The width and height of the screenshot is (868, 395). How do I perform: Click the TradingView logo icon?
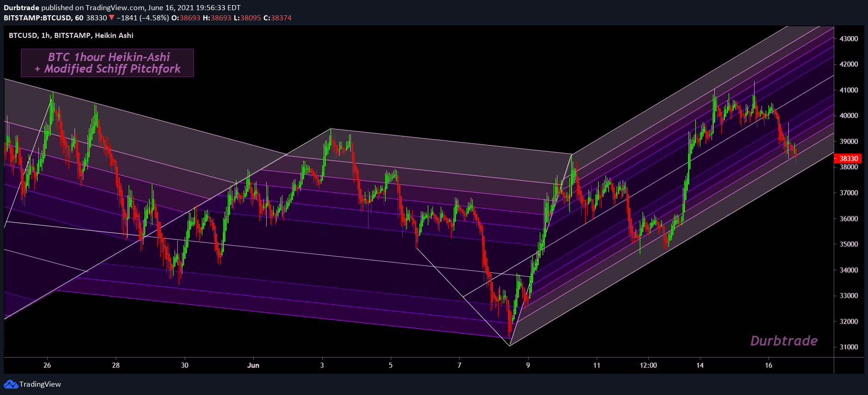[x=11, y=384]
